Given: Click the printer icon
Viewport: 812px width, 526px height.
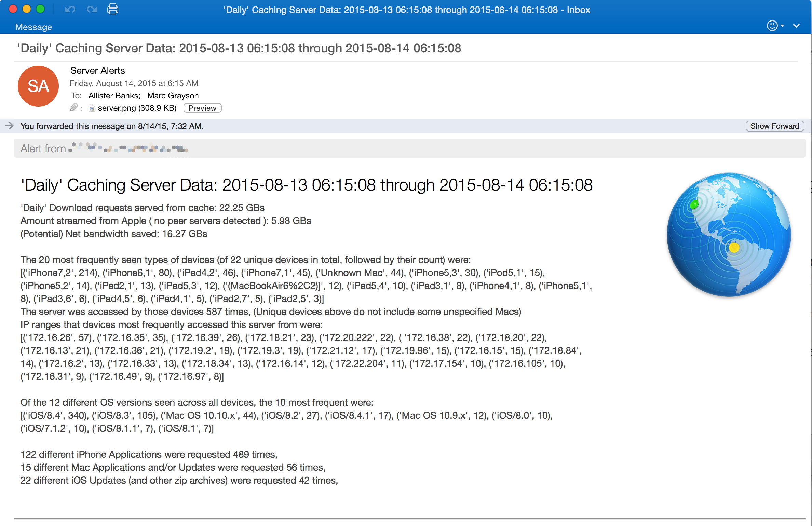Looking at the screenshot, I should tap(113, 9).
